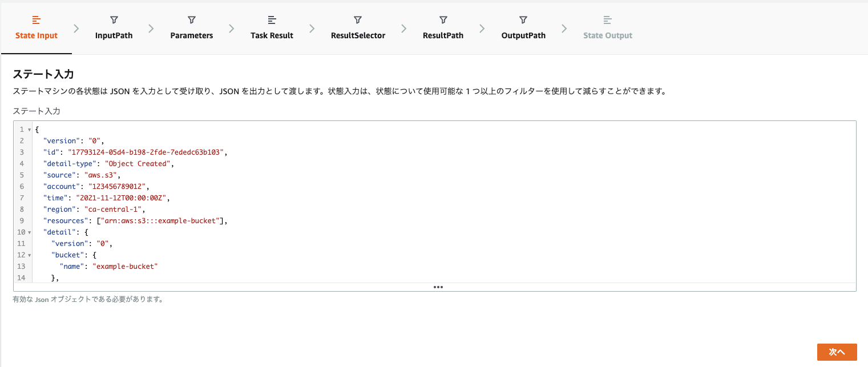This screenshot has height=367, width=868.
Task: Select line number 9 in the editor
Action: tap(22, 220)
